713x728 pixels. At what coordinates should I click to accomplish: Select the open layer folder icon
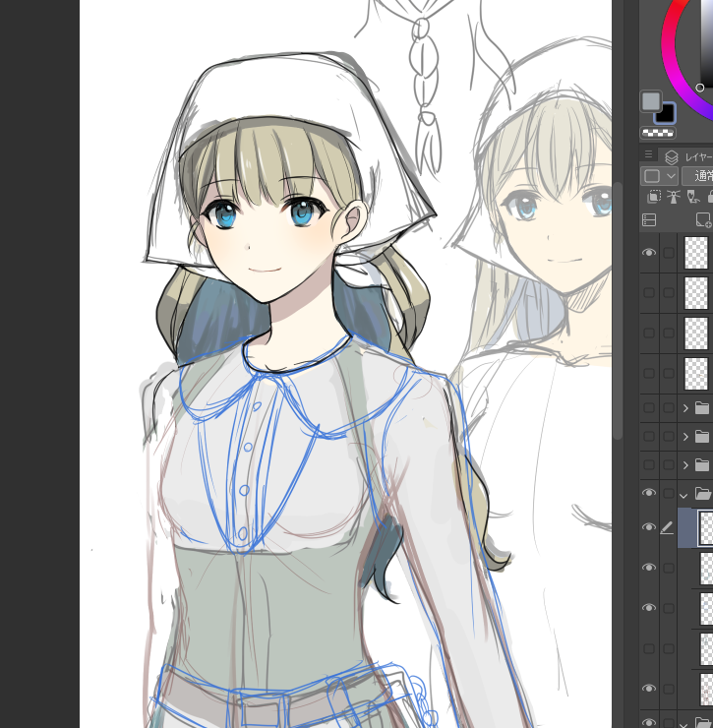pyautogui.click(x=703, y=493)
